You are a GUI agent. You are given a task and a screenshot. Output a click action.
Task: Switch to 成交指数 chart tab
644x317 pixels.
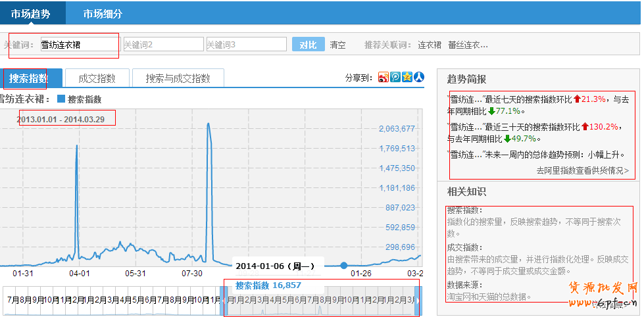point(97,79)
